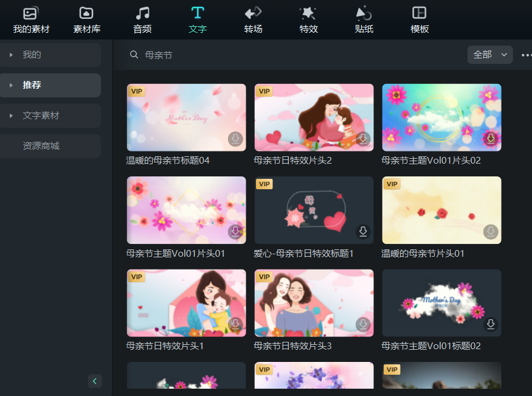This screenshot has height=396, width=532.
Task: Open the 我的素材 media panel
Action: (31, 19)
